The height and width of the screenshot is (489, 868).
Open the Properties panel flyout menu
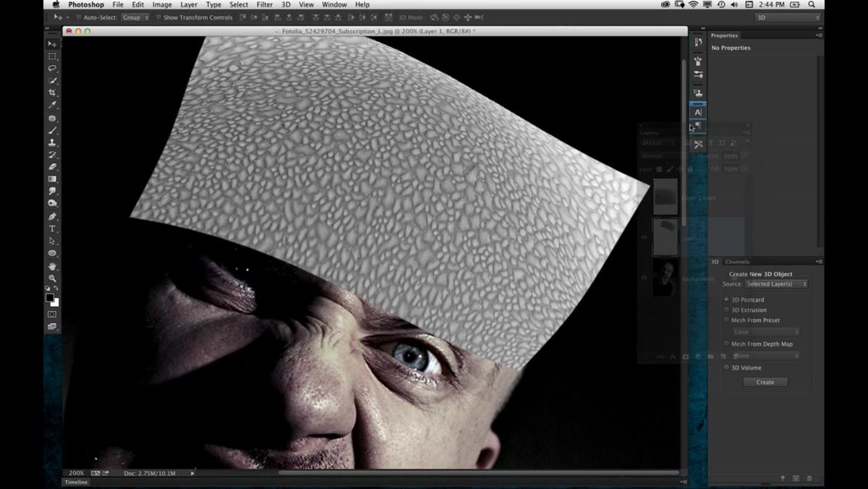[819, 35]
